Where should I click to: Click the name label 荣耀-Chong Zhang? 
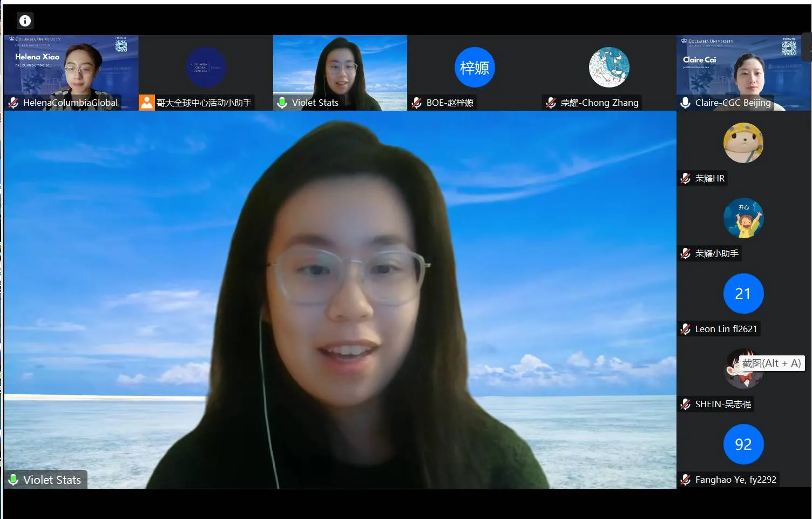pos(599,103)
